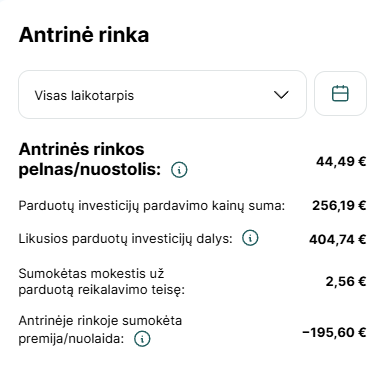Click the 'premija/nuolaida:' label text
Viewport: 380px width, 365px height.
pos(71,339)
